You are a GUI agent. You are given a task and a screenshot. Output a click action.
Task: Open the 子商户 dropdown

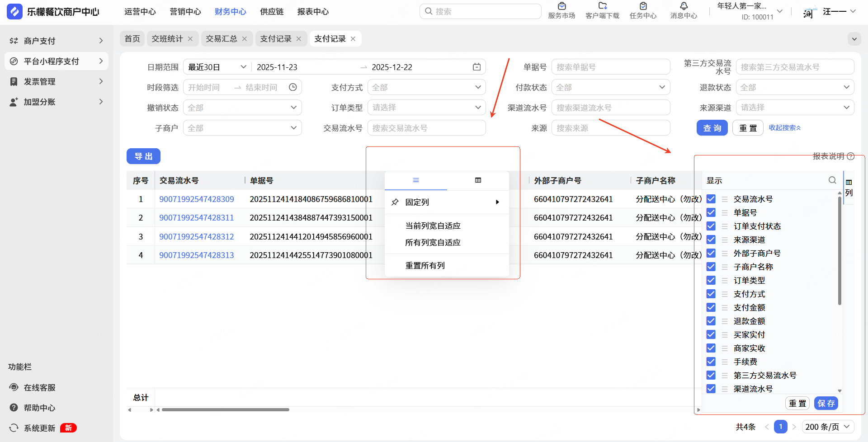tap(242, 128)
